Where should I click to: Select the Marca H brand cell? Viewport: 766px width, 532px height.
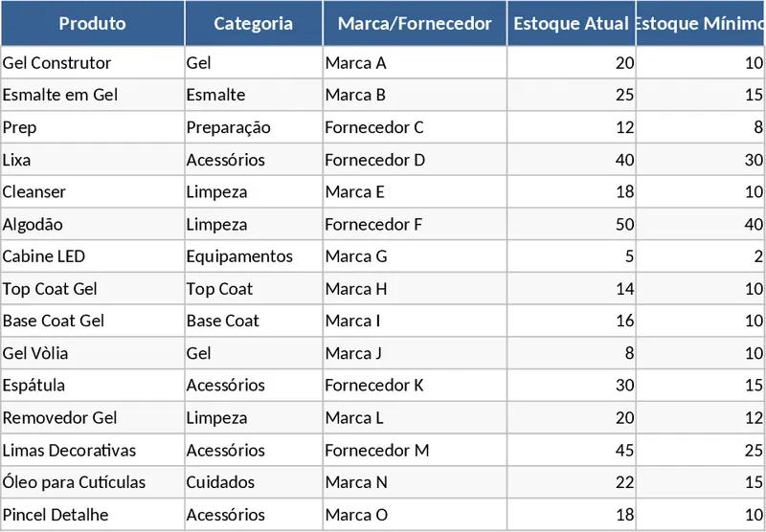[x=415, y=289]
